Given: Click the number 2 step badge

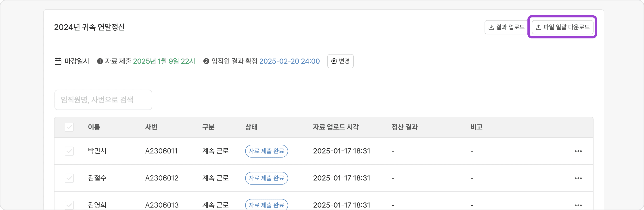Looking at the screenshot, I should (206, 61).
